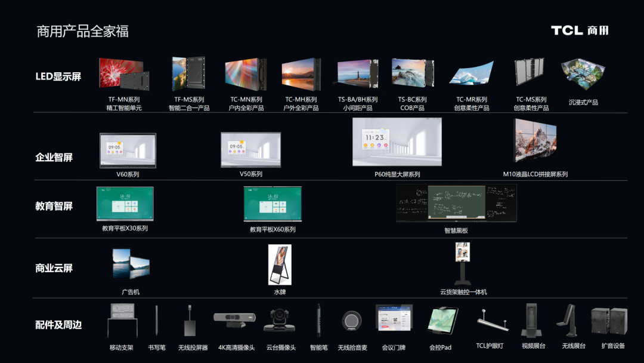Click the 书写笔 writing pen icon
The height and width of the screenshot is (363, 644).
tap(156, 320)
